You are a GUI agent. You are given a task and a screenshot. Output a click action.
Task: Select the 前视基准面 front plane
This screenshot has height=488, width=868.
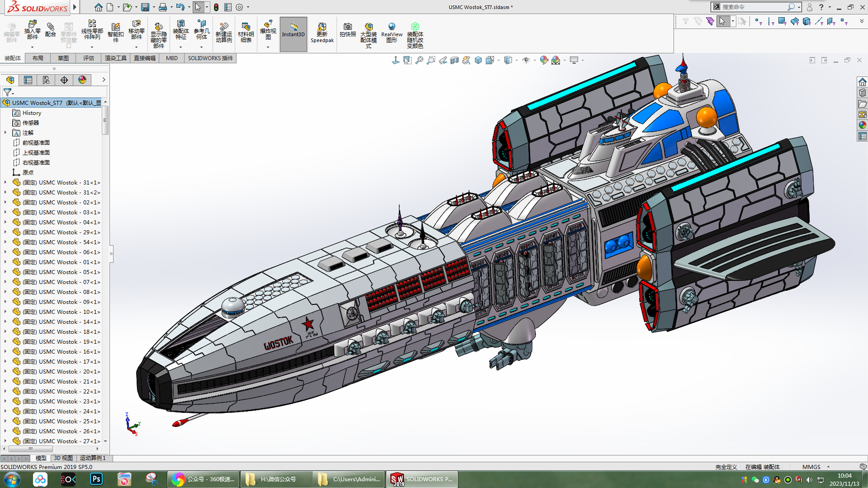click(x=36, y=143)
